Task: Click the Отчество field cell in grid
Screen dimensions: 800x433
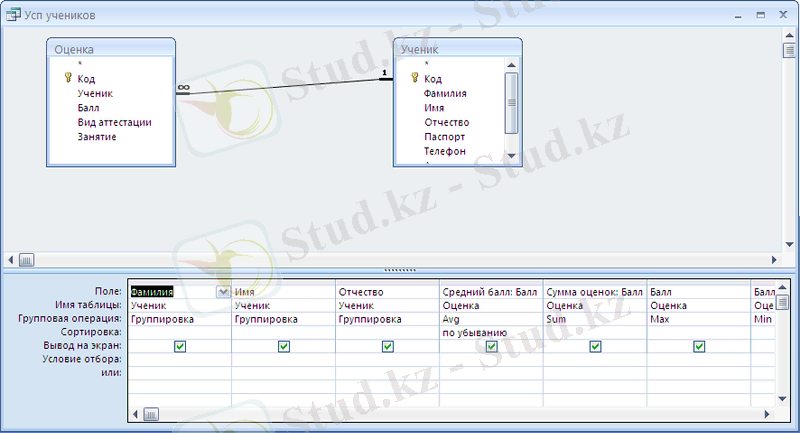Action: (x=387, y=292)
